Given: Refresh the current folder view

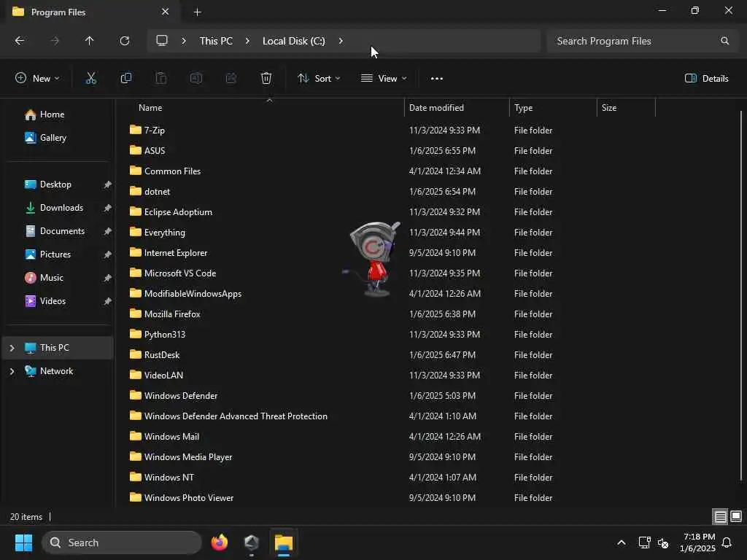Looking at the screenshot, I should (124, 41).
